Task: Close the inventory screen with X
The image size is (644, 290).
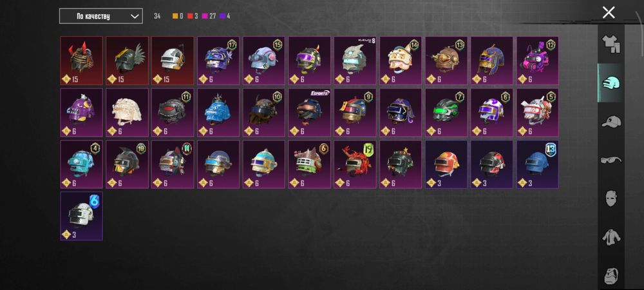Action: [x=609, y=12]
